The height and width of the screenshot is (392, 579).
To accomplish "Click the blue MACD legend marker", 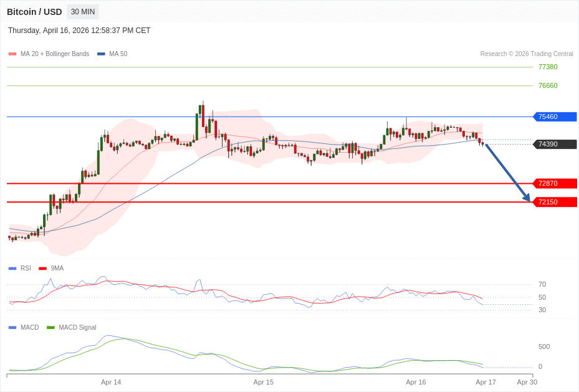I will pyautogui.click(x=12, y=327).
